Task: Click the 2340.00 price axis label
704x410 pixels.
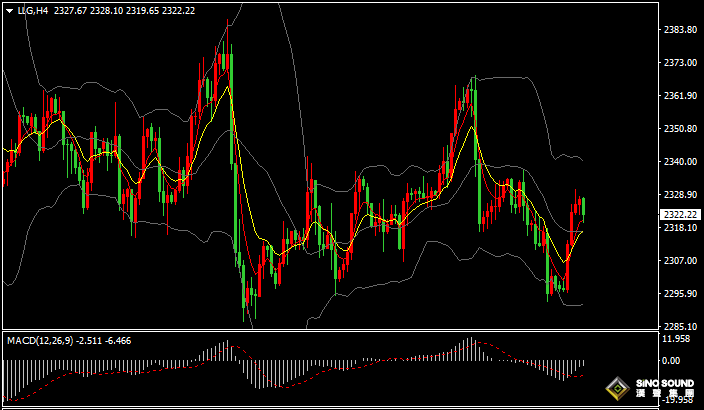Action: click(680, 162)
